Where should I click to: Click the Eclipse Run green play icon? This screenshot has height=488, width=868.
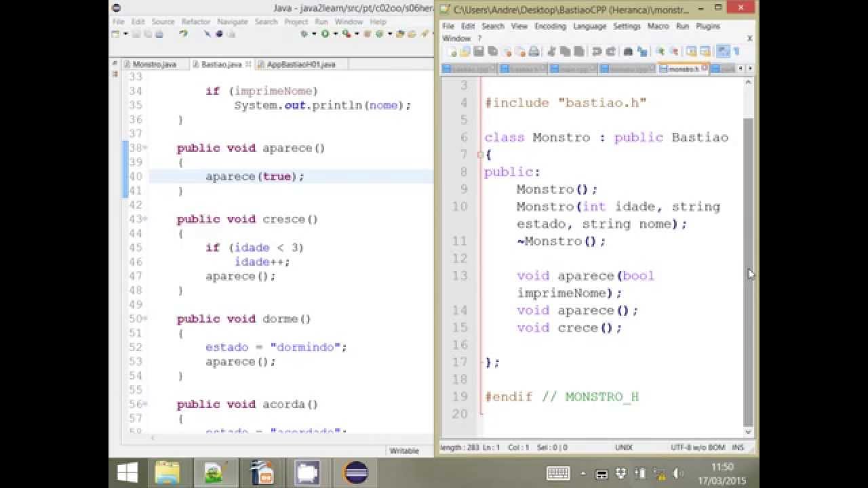[325, 33]
